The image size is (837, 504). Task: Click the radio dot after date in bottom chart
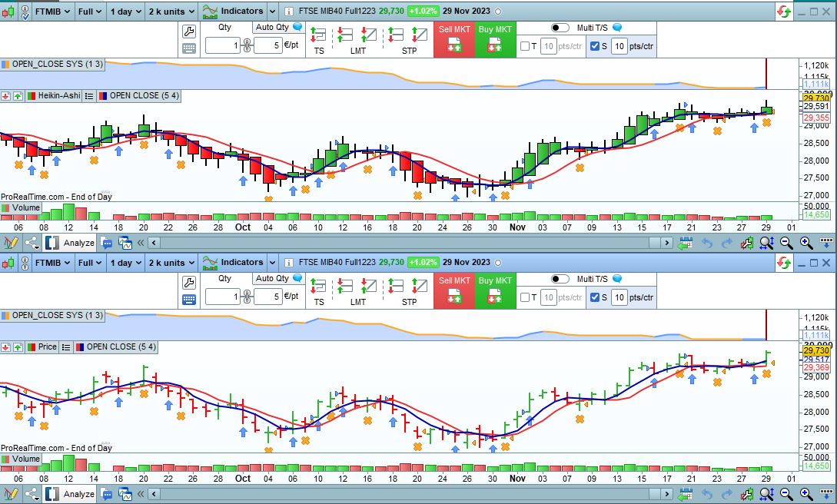coord(498,263)
